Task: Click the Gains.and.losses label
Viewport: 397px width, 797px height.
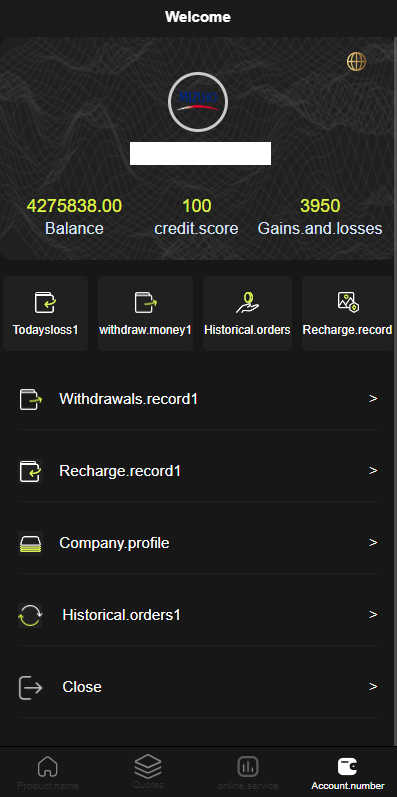Action: coord(320,229)
